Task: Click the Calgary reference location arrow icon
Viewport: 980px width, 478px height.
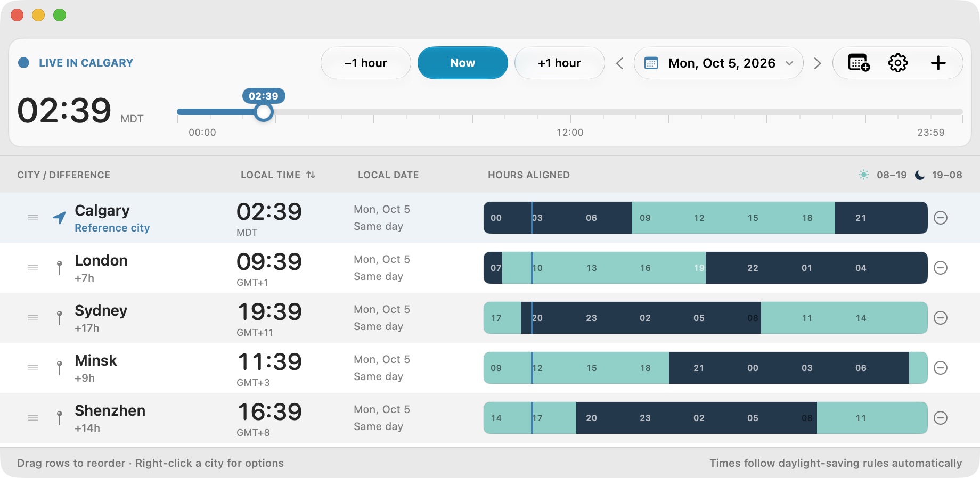Action: point(60,217)
